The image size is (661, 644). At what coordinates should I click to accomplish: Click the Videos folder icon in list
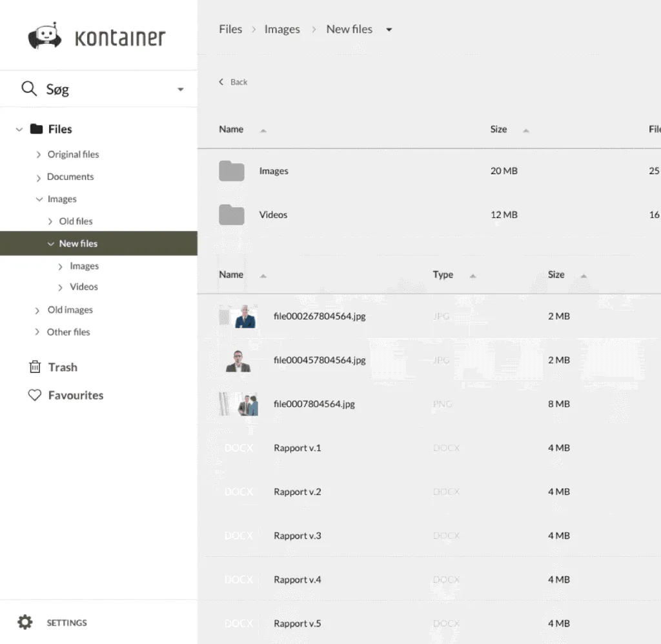(x=232, y=214)
